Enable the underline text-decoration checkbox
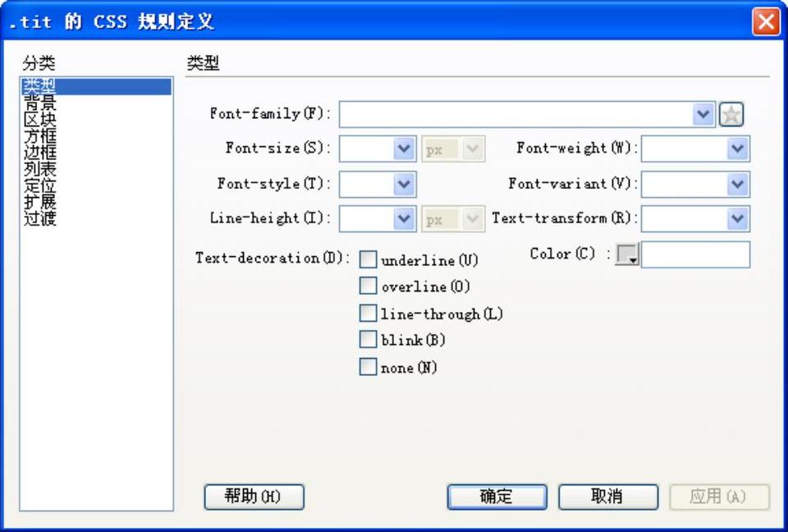Viewport: 788px width, 532px height. click(368, 259)
